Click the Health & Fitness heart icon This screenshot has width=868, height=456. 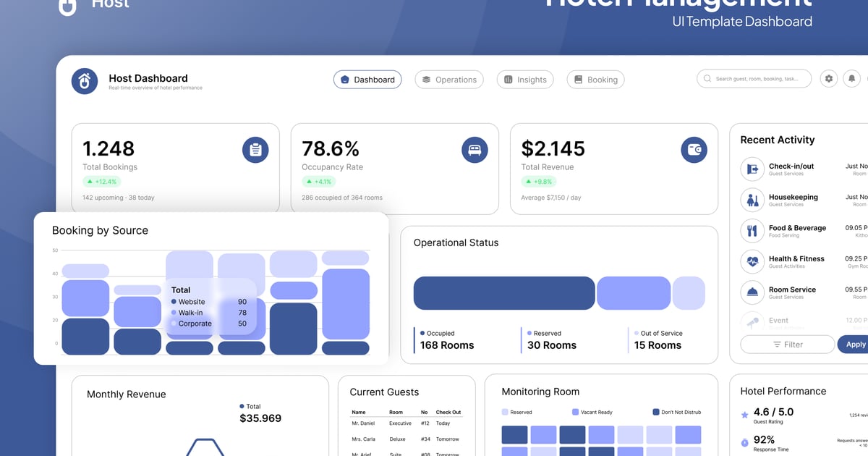pos(752,261)
